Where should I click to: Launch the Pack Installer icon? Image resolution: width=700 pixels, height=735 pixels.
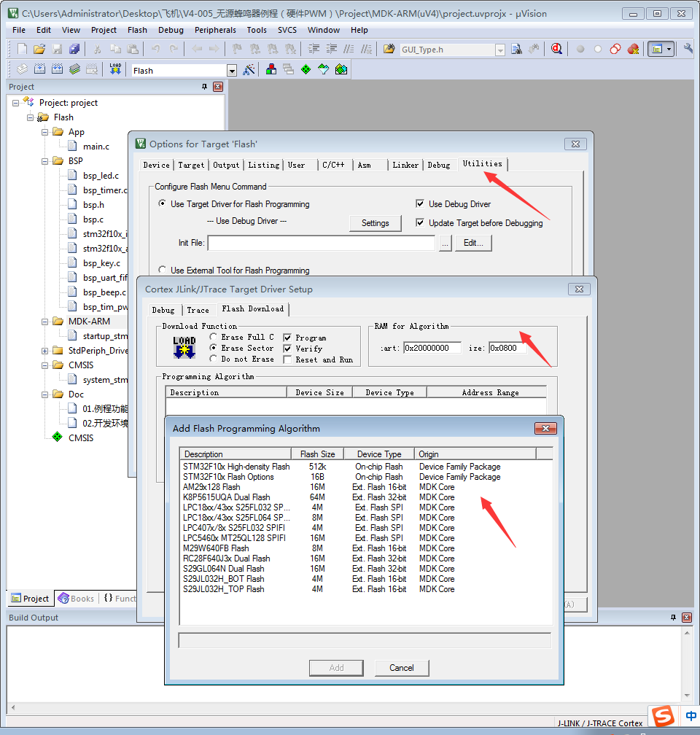coord(341,70)
